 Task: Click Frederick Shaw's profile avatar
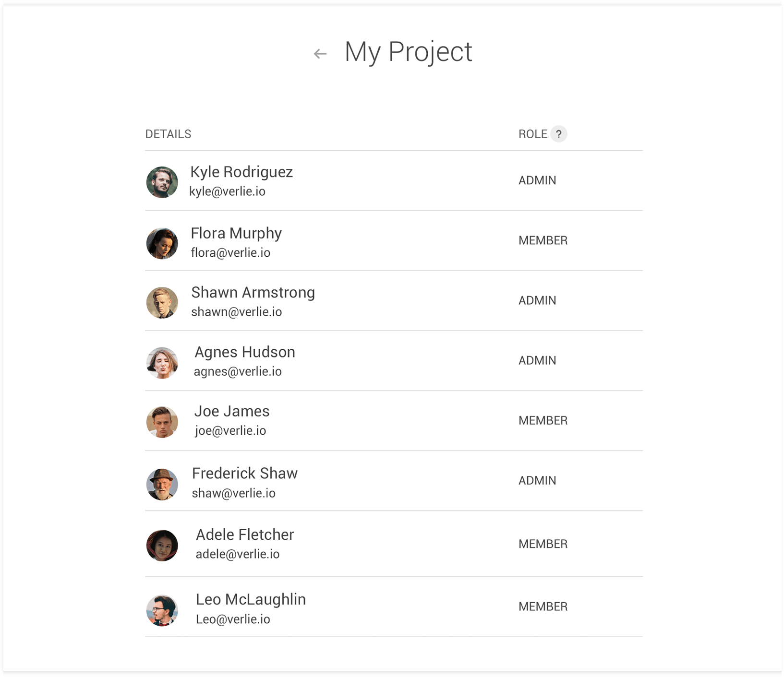click(162, 484)
